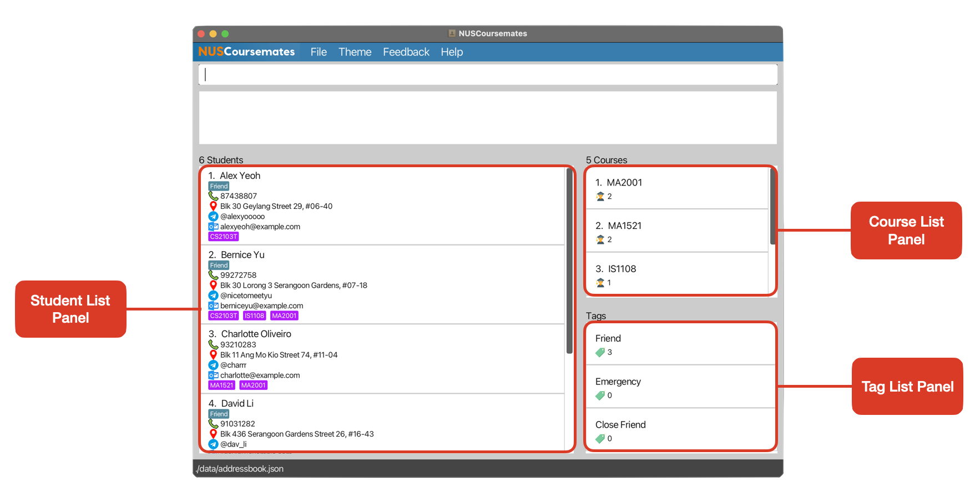Open the Feedback menu

(x=406, y=52)
